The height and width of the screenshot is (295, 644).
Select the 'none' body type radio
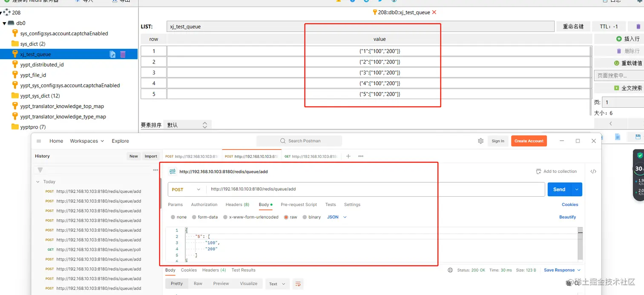point(173,217)
